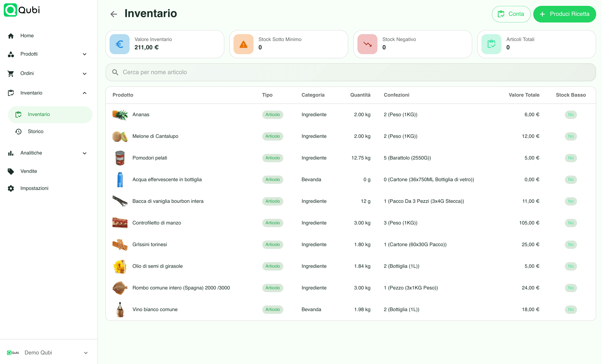Click the Inventario clipboard icon
Viewport: 602px width, 364px height.
[x=11, y=93]
